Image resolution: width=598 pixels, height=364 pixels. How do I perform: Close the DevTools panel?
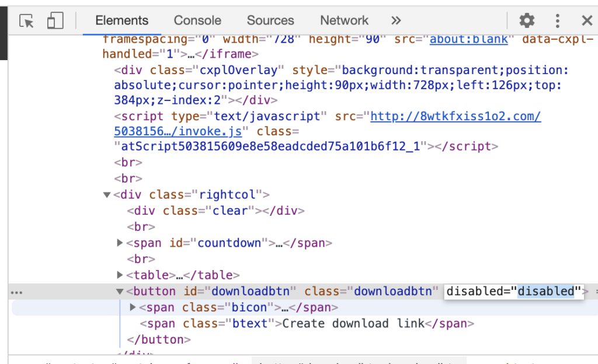pos(587,20)
